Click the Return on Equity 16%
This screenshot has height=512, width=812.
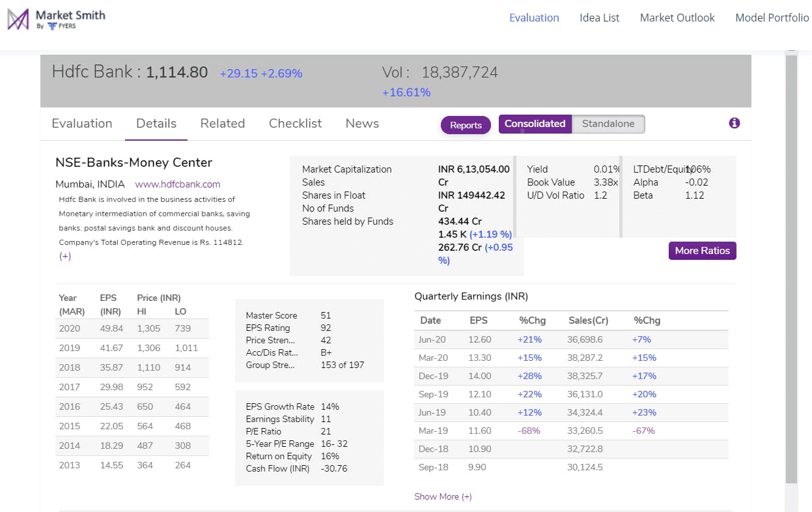[329, 456]
